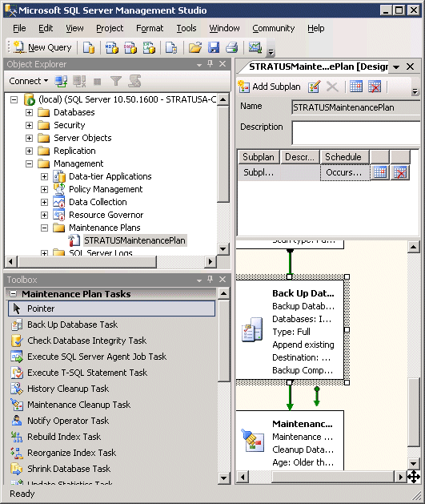Open the File menu
The width and height of the screenshot is (425, 504).
pyautogui.click(x=19, y=28)
